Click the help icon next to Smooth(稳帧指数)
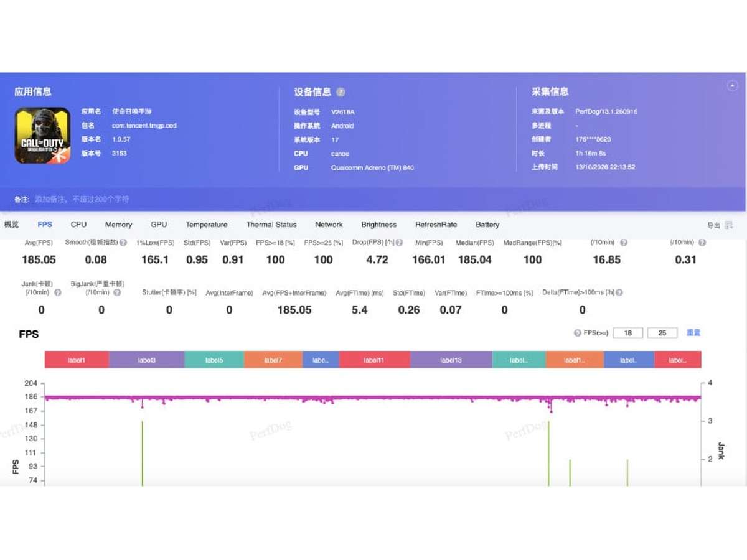The height and width of the screenshot is (560, 747). pyautogui.click(x=123, y=243)
